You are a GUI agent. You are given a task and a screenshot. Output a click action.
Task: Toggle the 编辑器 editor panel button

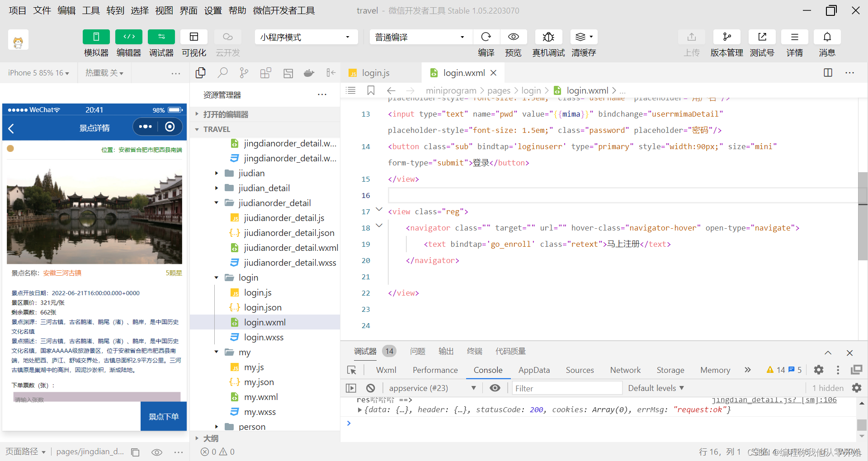pos(129,37)
